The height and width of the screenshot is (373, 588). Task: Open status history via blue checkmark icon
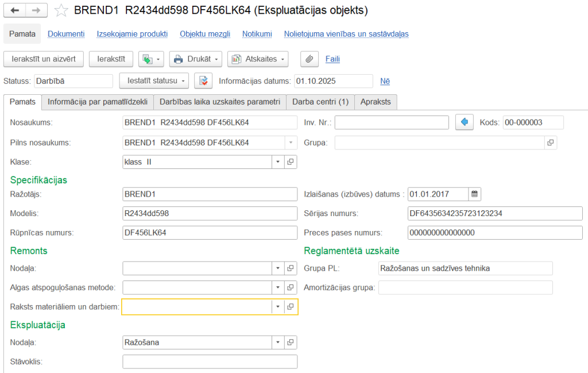pos(202,80)
